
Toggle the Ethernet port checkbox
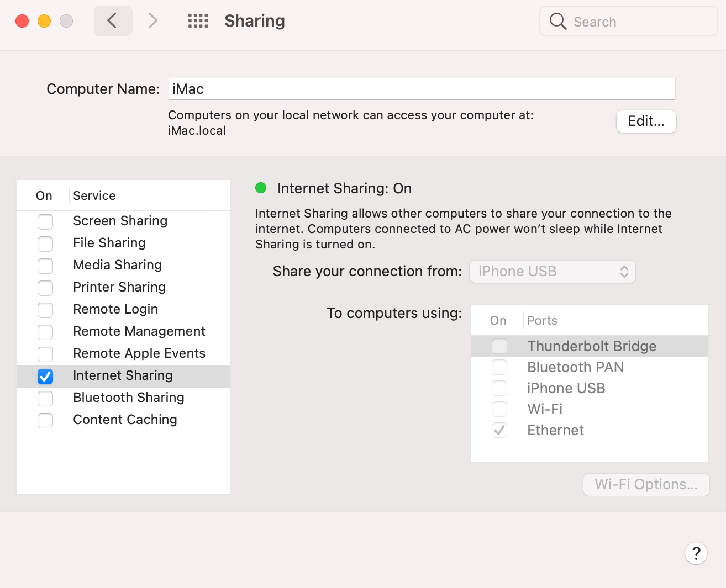pos(499,430)
